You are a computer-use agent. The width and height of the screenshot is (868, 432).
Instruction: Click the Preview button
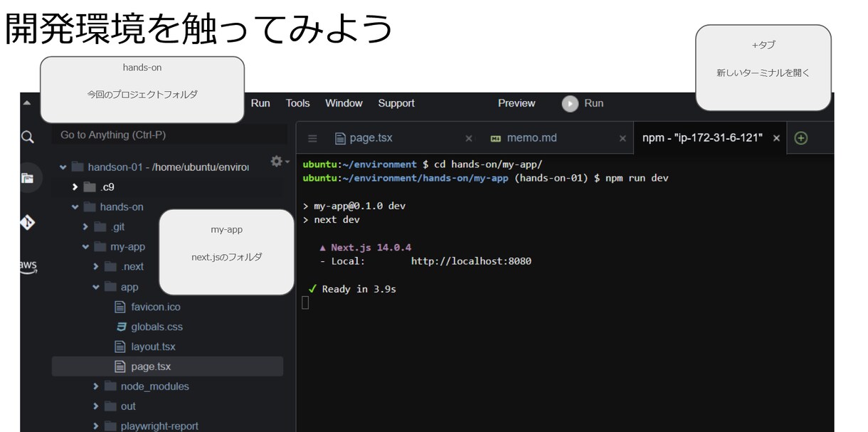[x=517, y=103]
